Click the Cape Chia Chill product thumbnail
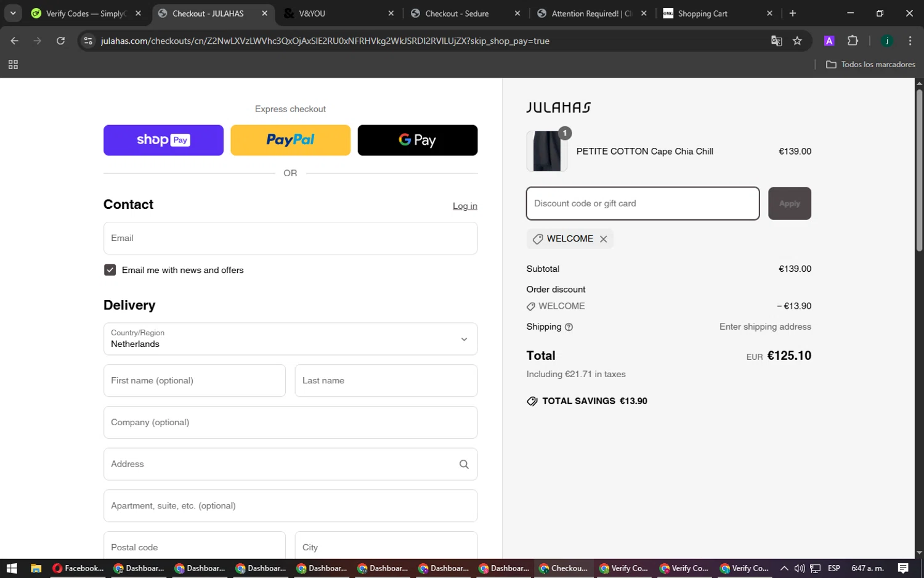The height and width of the screenshot is (578, 924). (x=546, y=151)
